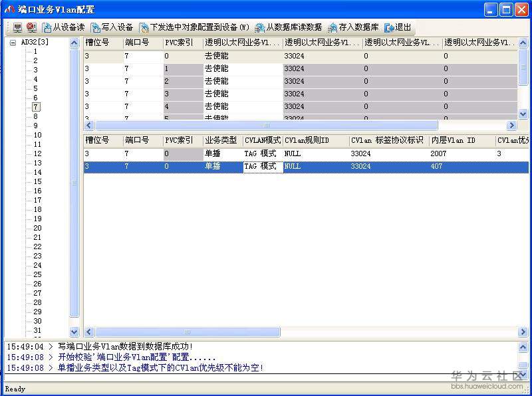Screen dimensions: 532x396
Task: Click 33024 cell in PVC index 3 row
Action: pos(323,94)
